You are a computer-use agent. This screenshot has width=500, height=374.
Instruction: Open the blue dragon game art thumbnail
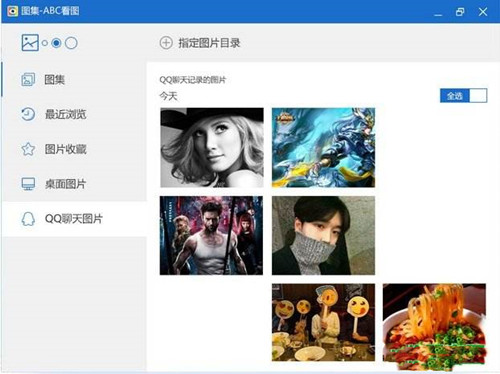pyautogui.click(x=323, y=147)
